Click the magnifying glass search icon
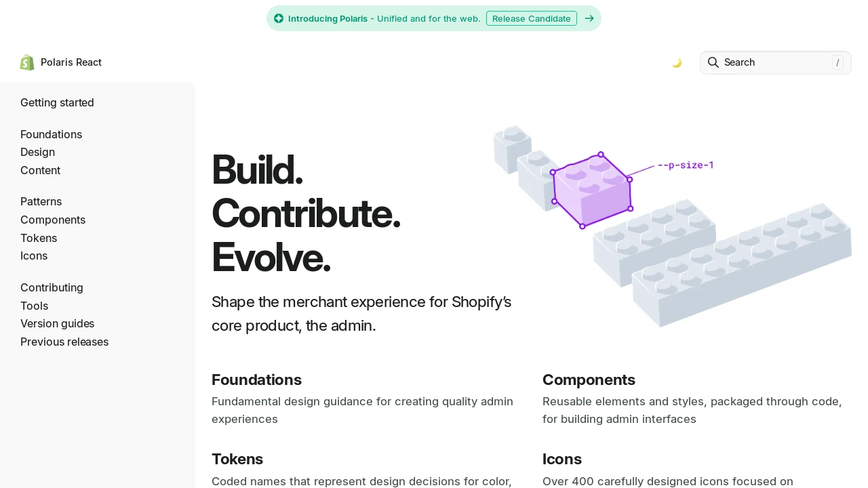Screen dimensions: 868x488 713,62
